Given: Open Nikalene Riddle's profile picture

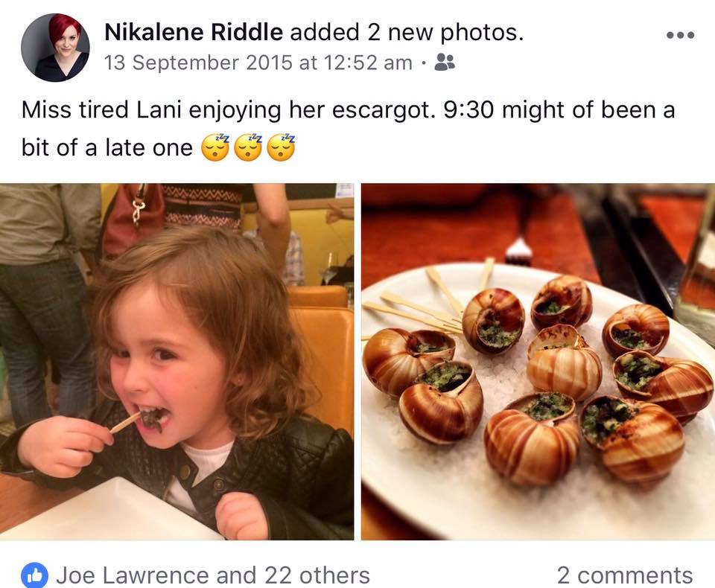Looking at the screenshot, I should click(x=55, y=48).
